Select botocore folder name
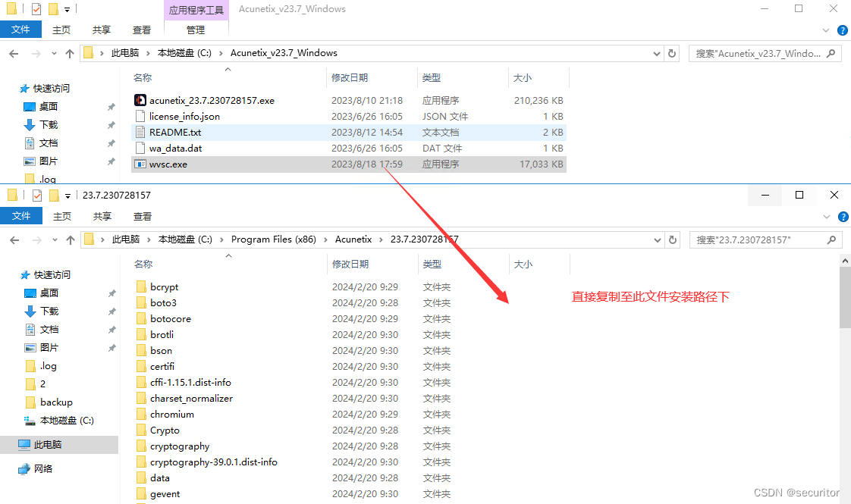The image size is (851, 504). point(171,319)
